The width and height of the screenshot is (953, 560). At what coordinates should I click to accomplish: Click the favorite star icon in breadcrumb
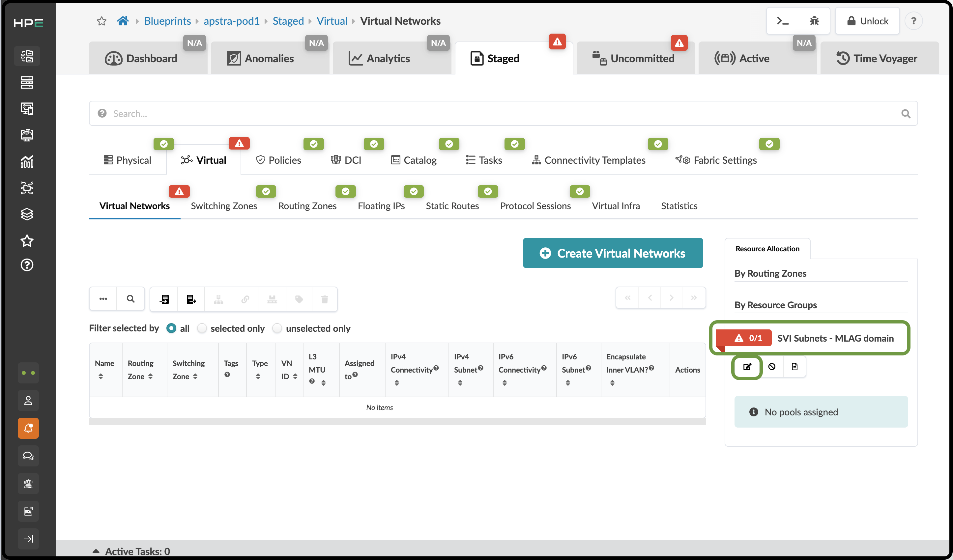click(x=101, y=21)
